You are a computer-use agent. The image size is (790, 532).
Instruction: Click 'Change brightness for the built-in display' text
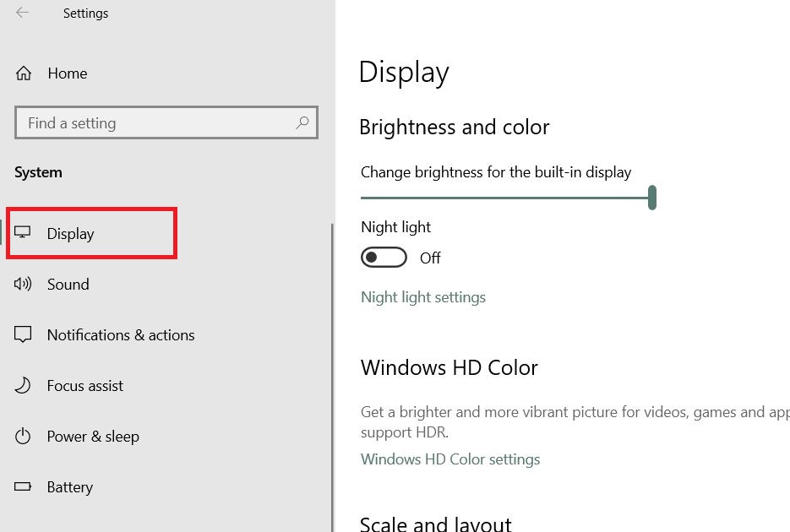pyautogui.click(x=496, y=172)
